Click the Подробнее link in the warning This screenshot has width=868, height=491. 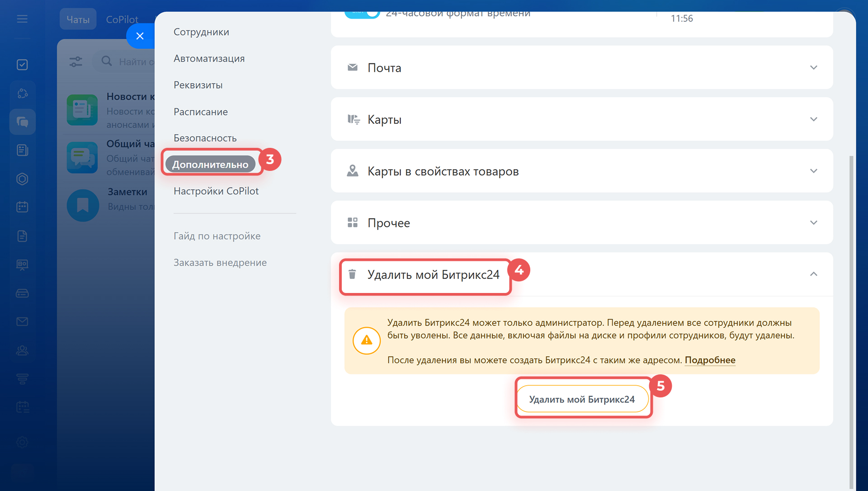(x=710, y=360)
